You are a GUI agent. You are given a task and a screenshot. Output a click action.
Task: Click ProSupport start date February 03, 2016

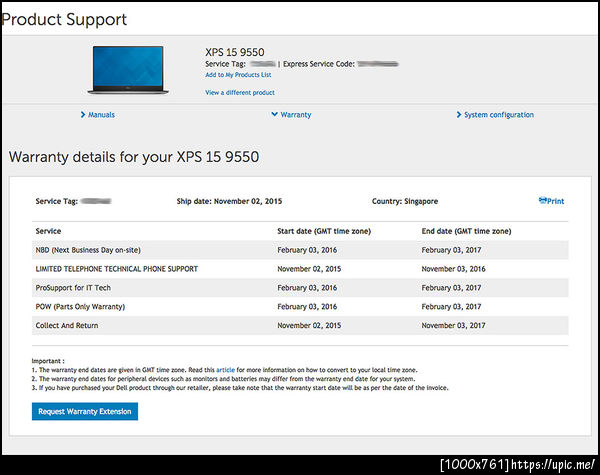pyautogui.click(x=307, y=288)
